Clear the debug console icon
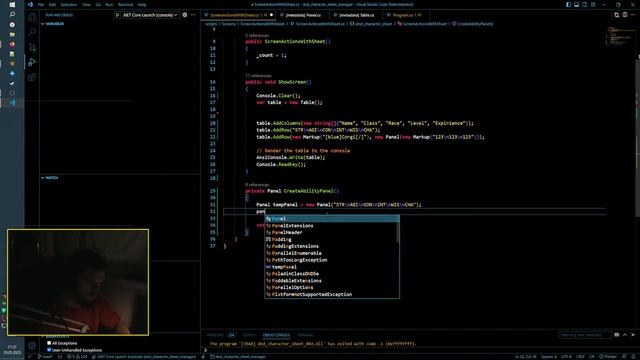This screenshot has height=360, width=640. 616,335
